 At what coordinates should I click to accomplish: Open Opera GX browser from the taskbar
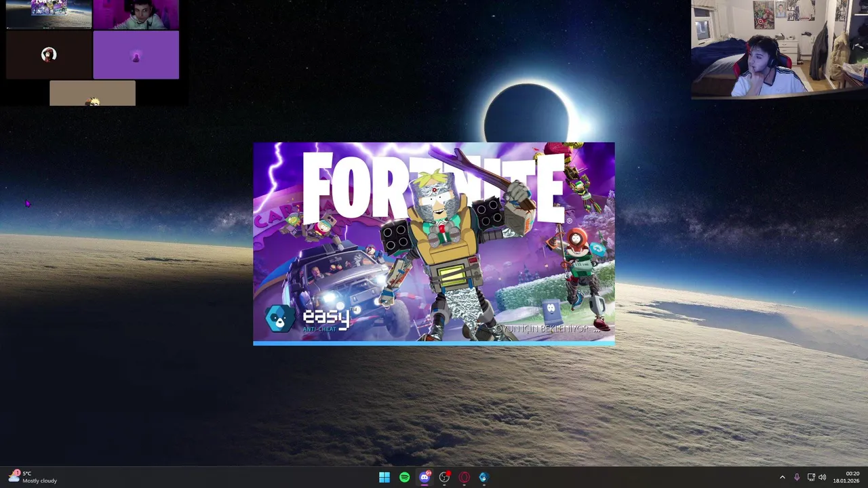tap(464, 477)
